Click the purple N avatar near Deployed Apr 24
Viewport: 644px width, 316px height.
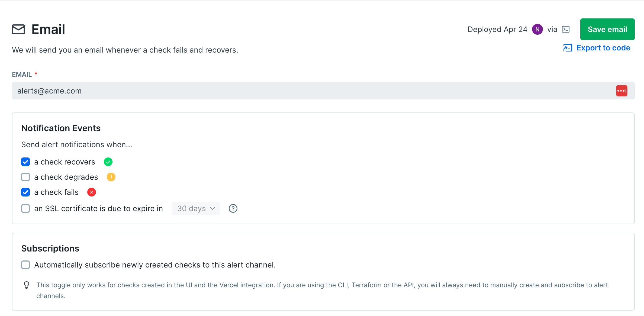[x=537, y=29]
